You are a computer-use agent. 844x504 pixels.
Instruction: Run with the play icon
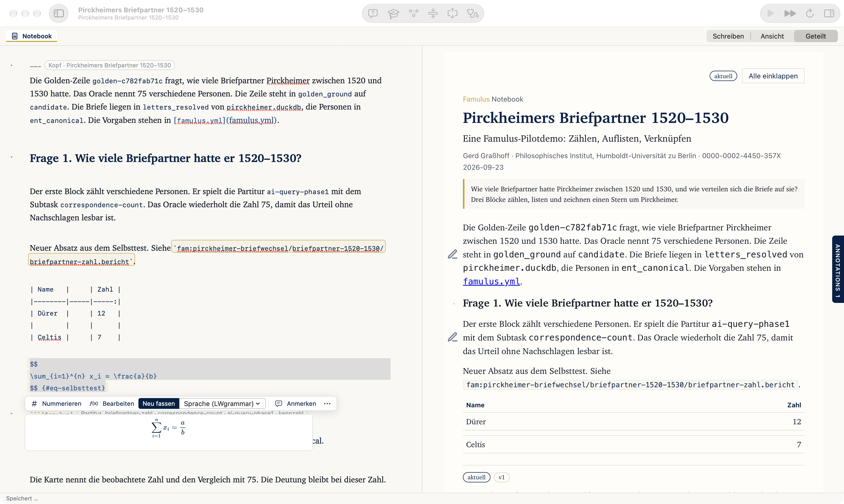(x=770, y=13)
